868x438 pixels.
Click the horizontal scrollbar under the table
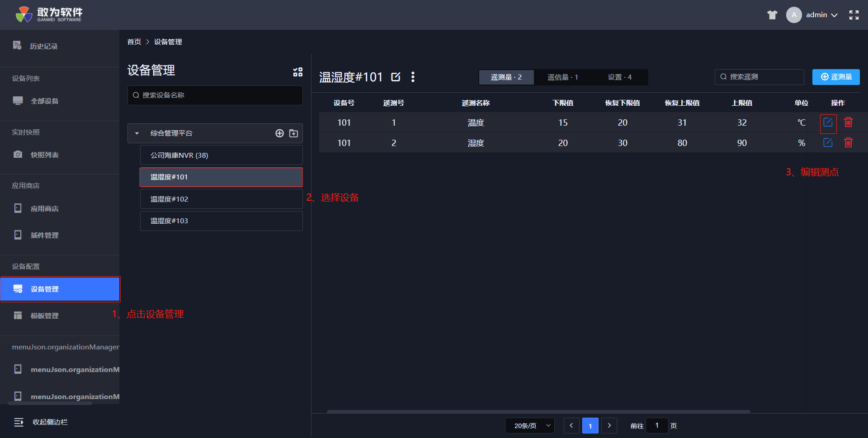click(538, 412)
